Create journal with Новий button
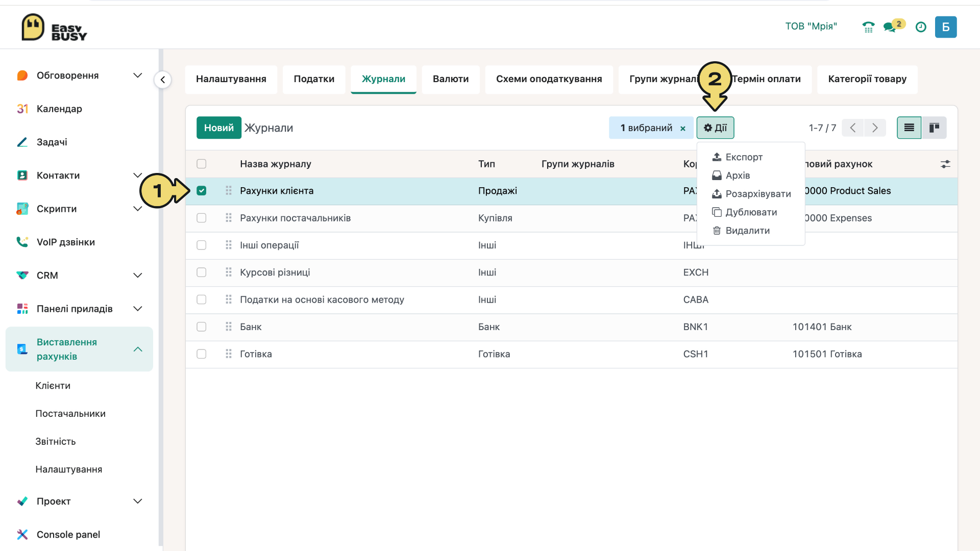Image resolution: width=980 pixels, height=551 pixels. click(x=219, y=128)
